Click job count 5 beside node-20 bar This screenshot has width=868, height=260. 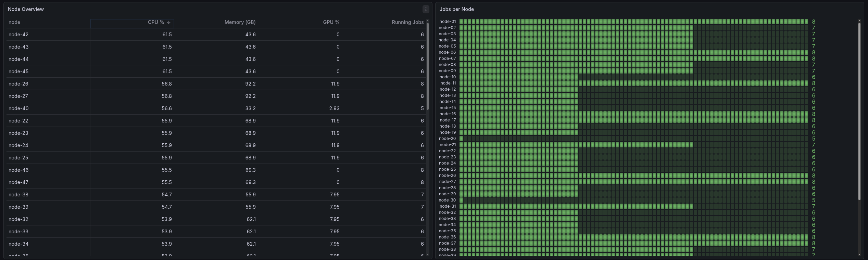[x=814, y=139]
